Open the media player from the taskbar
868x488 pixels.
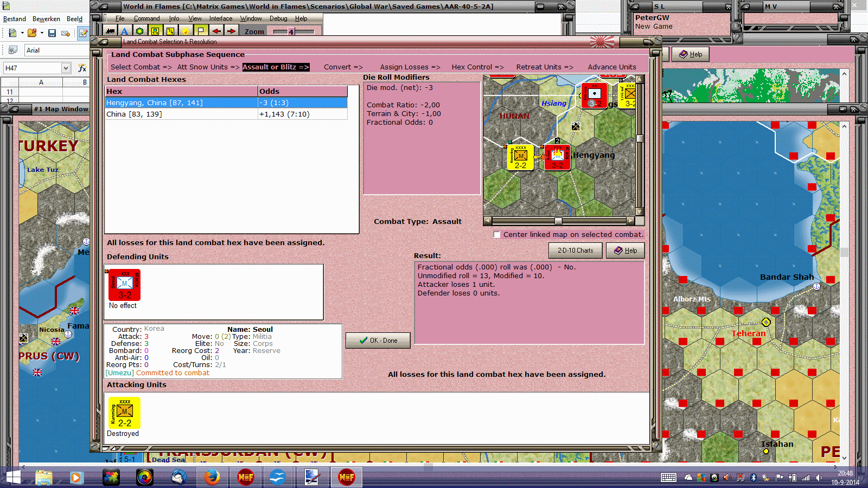[x=76, y=477]
